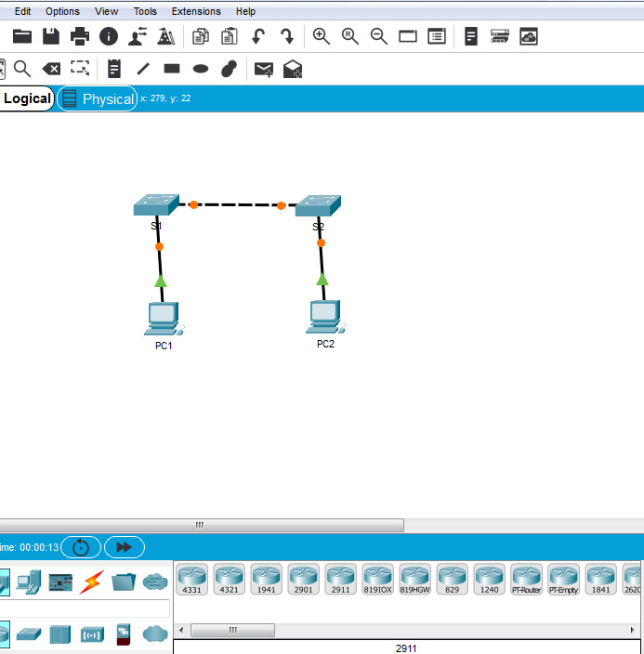Screen dimensions: 644x654
Task: Choose the Multiuser Connection cloud category
Action: tap(155, 582)
